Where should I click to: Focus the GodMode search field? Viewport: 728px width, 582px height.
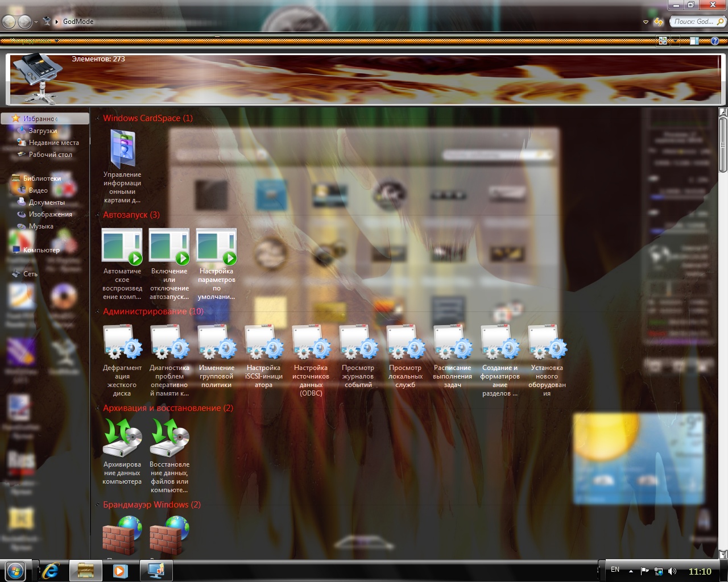[x=697, y=22]
